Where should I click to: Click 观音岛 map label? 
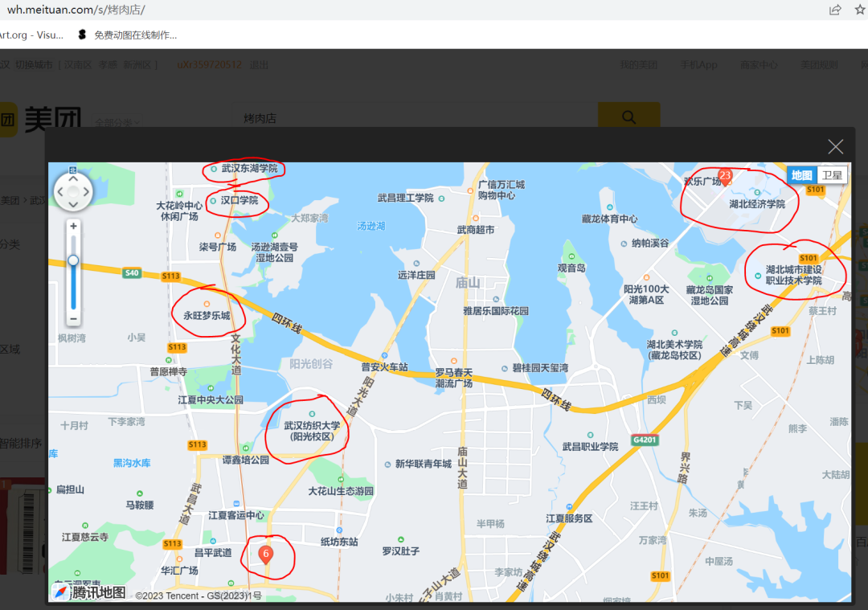[x=571, y=268]
